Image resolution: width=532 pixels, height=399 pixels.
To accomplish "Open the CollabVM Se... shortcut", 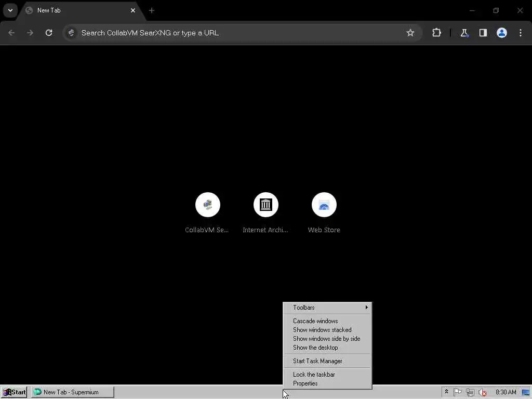I will (x=207, y=212).
